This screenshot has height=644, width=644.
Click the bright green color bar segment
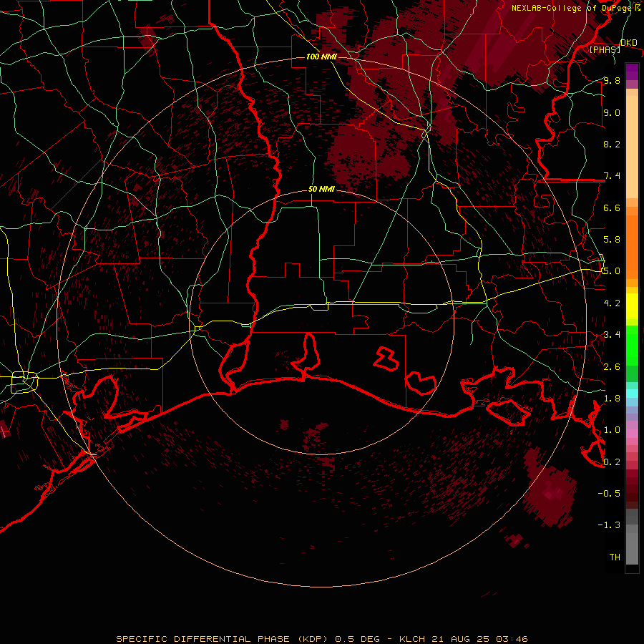click(632, 345)
